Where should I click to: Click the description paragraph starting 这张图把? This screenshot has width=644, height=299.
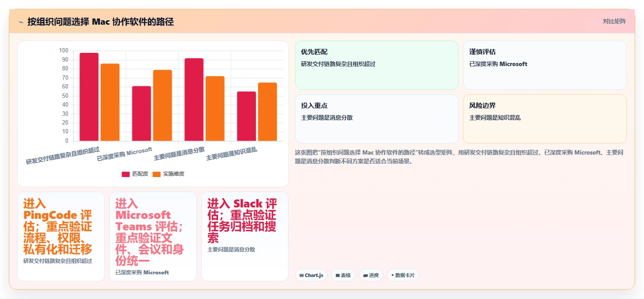coord(459,157)
